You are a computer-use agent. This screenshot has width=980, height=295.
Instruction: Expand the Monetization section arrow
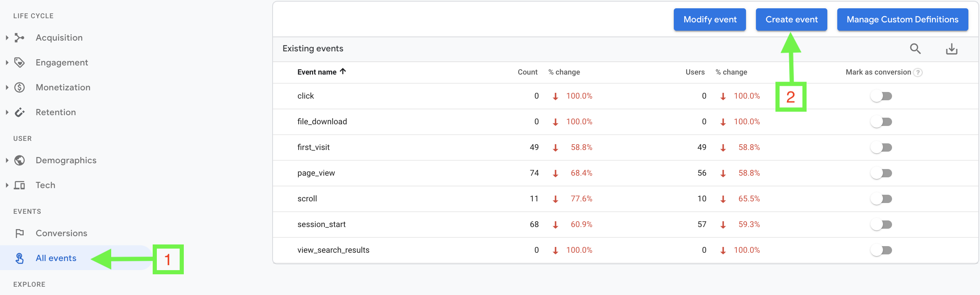click(7, 87)
